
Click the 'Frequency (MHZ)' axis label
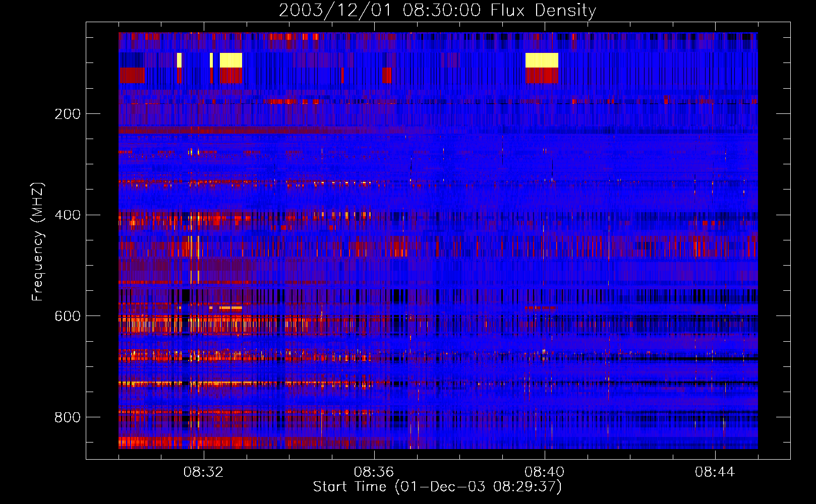pos(38,242)
